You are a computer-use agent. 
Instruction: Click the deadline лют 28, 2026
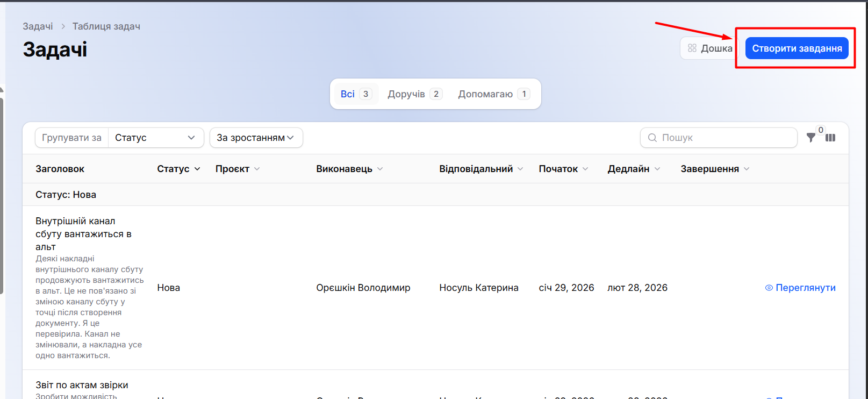point(637,288)
